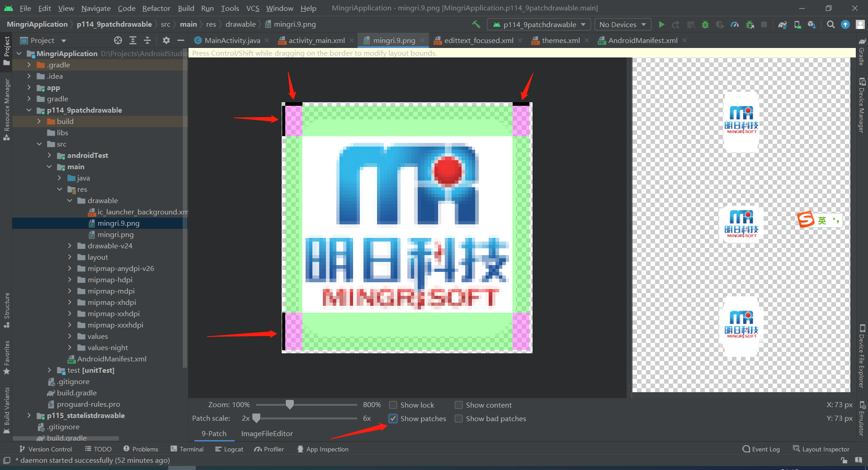The width and height of the screenshot is (868, 470).
Task: Enable the Show lock checkbox
Action: pyautogui.click(x=393, y=405)
